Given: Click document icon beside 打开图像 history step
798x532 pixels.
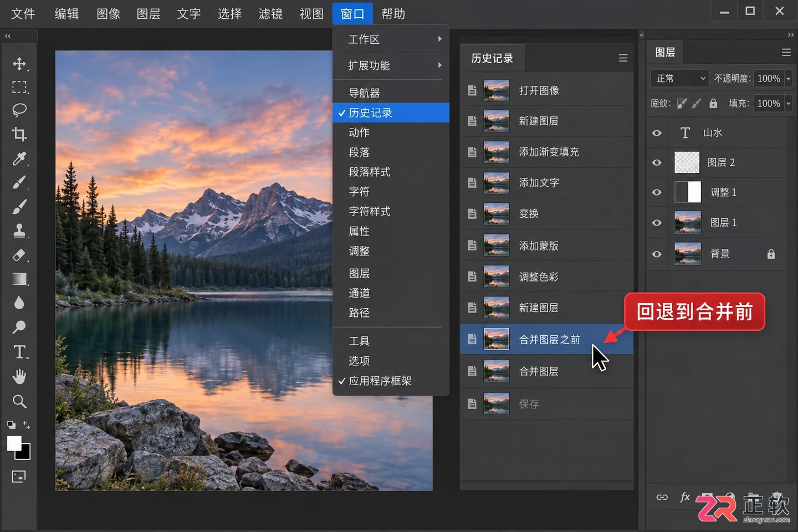Looking at the screenshot, I should tap(472, 90).
